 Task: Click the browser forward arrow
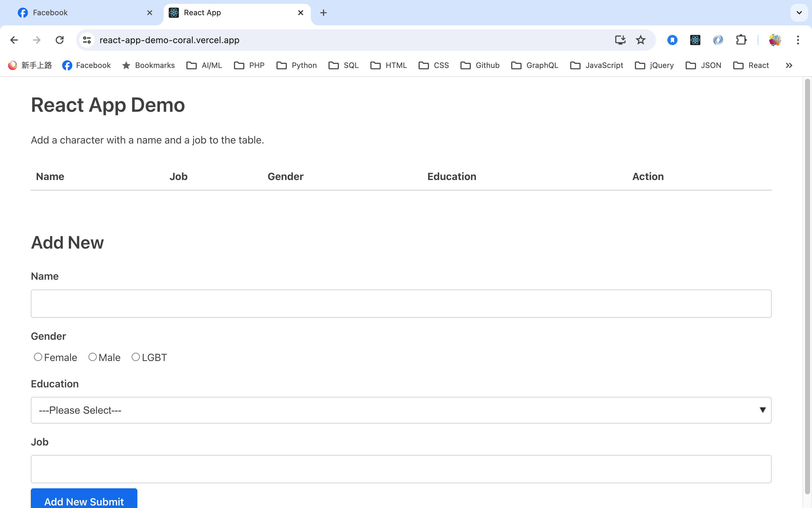36,40
